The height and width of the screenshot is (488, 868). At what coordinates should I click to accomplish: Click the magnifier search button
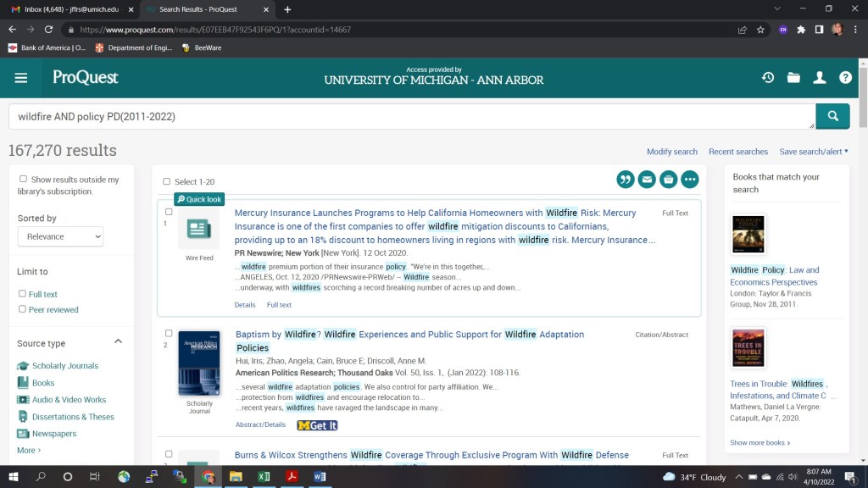coord(832,116)
